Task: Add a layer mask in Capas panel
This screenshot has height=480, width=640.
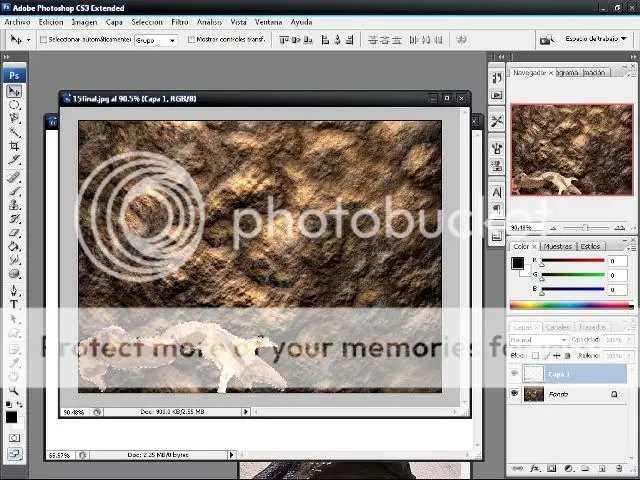Action: click(x=551, y=468)
